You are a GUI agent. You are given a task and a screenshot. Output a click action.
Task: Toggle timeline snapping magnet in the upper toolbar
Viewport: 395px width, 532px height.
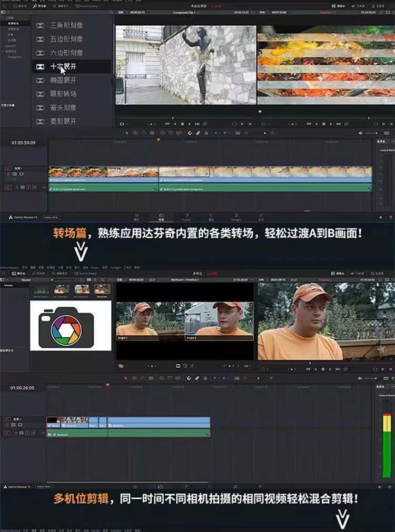tap(190, 133)
